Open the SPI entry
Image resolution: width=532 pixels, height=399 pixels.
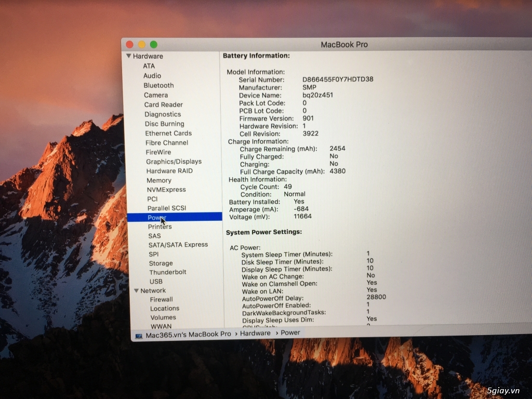click(153, 254)
